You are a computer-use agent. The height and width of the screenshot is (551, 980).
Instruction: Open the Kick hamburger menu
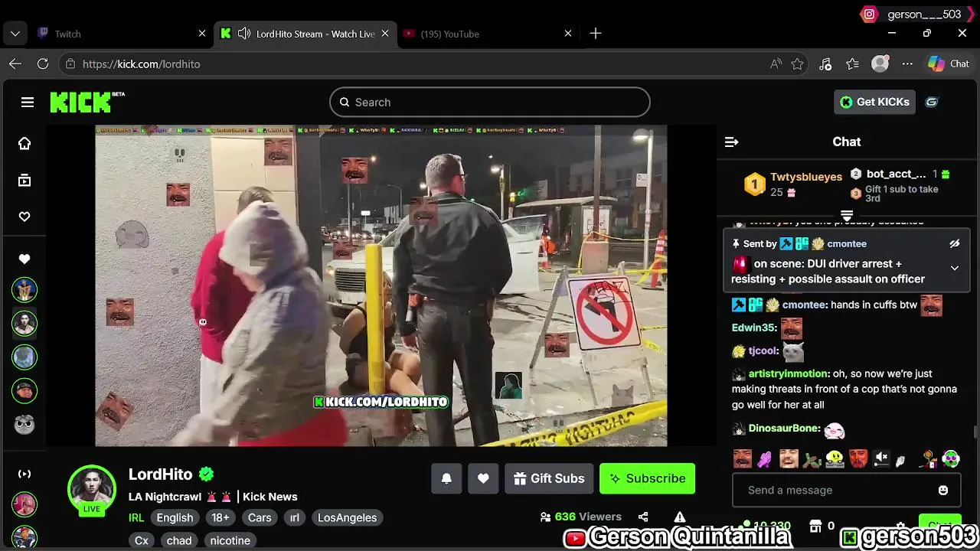coord(28,103)
